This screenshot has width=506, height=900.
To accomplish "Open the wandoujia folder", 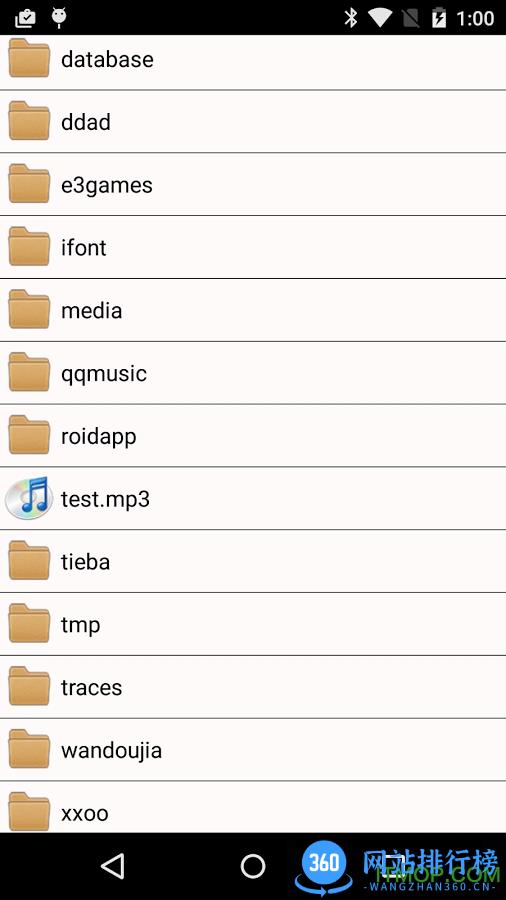I will coord(253,750).
